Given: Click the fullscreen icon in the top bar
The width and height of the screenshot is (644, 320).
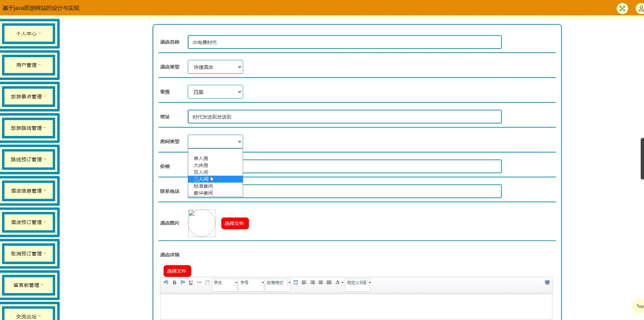Looking at the screenshot, I should pos(622,8).
